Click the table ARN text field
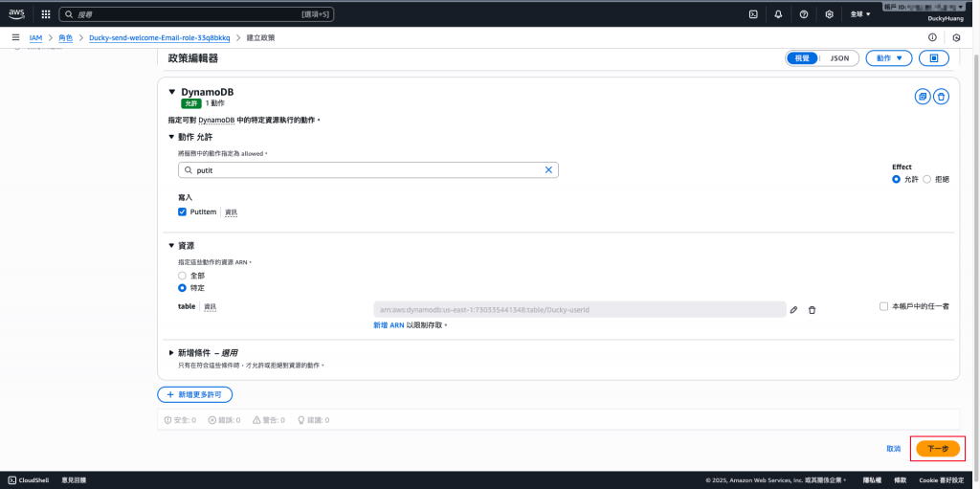The width and height of the screenshot is (980, 489). tap(579, 309)
